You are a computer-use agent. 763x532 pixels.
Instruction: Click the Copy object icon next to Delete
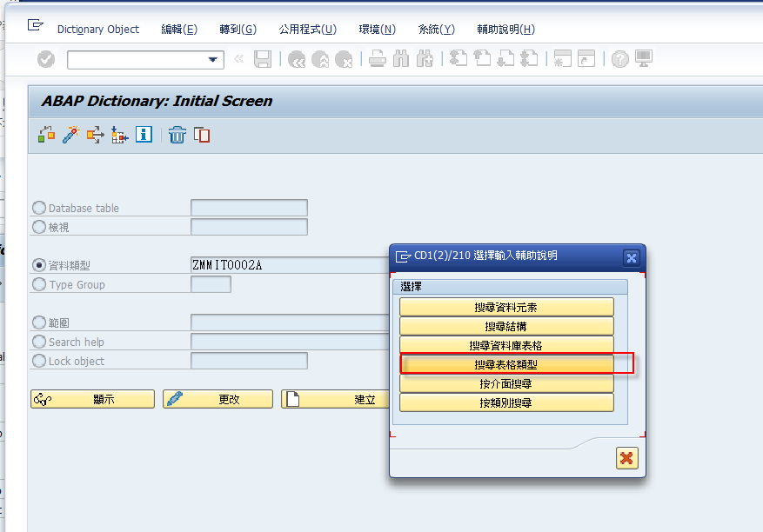201,135
